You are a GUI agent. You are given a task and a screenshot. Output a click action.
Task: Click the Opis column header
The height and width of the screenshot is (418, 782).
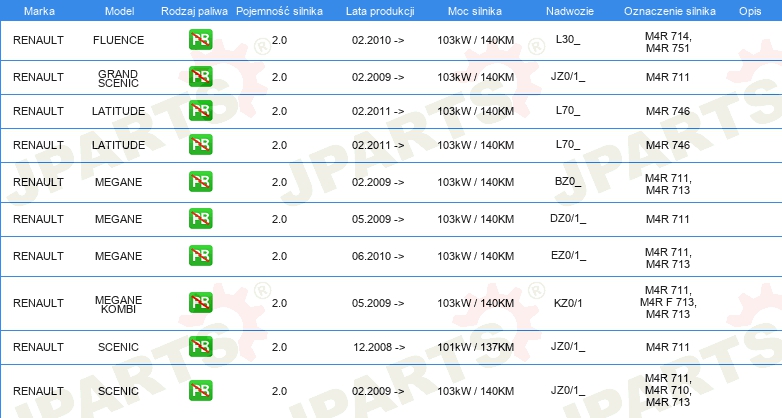point(750,11)
